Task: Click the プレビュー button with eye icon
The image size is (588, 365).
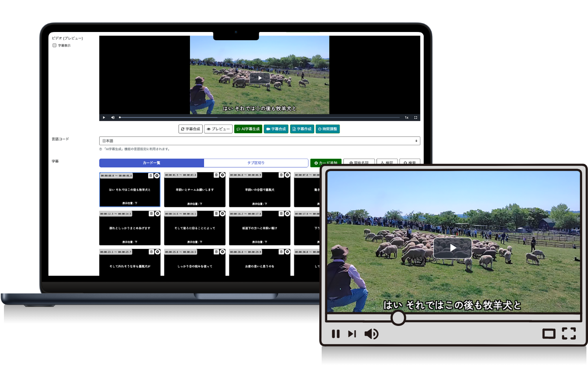Action: pyautogui.click(x=218, y=129)
